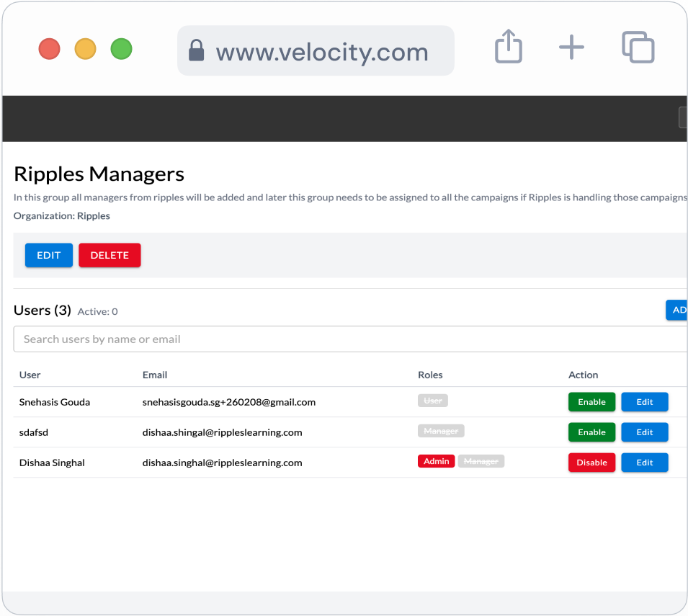The width and height of the screenshot is (688, 616).
Task: Click the Roles column header
Action: click(430, 375)
